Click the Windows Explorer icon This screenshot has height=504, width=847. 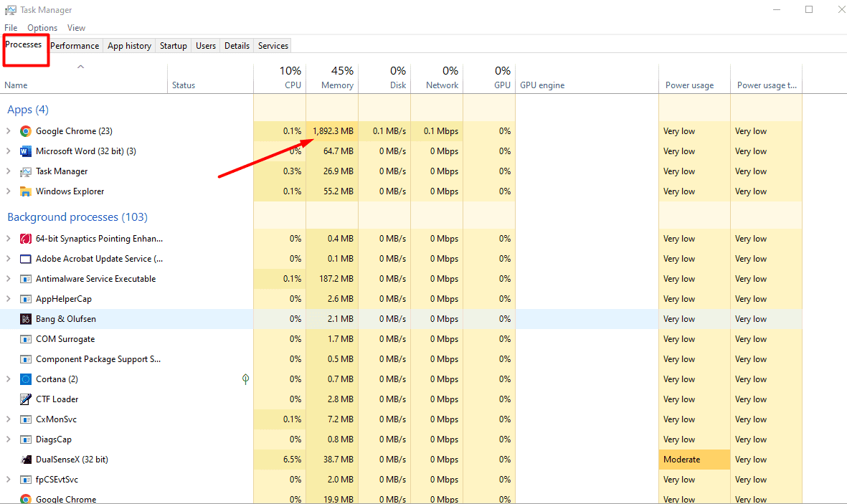point(26,191)
